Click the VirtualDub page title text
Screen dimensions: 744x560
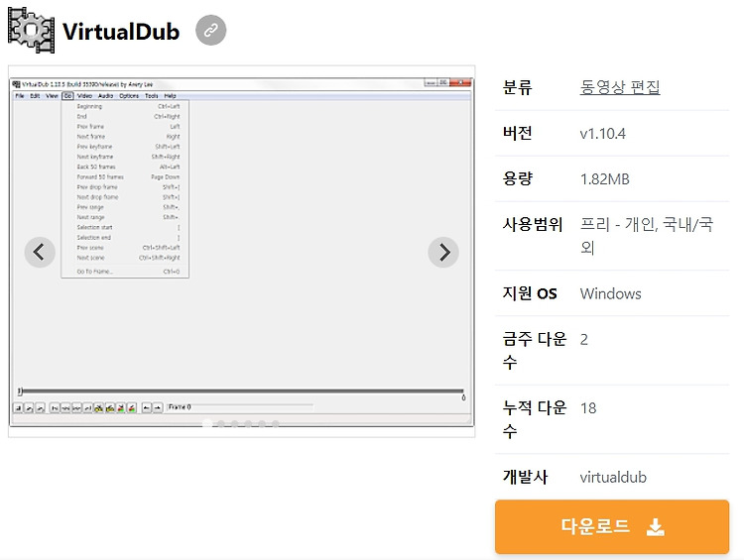(x=121, y=32)
